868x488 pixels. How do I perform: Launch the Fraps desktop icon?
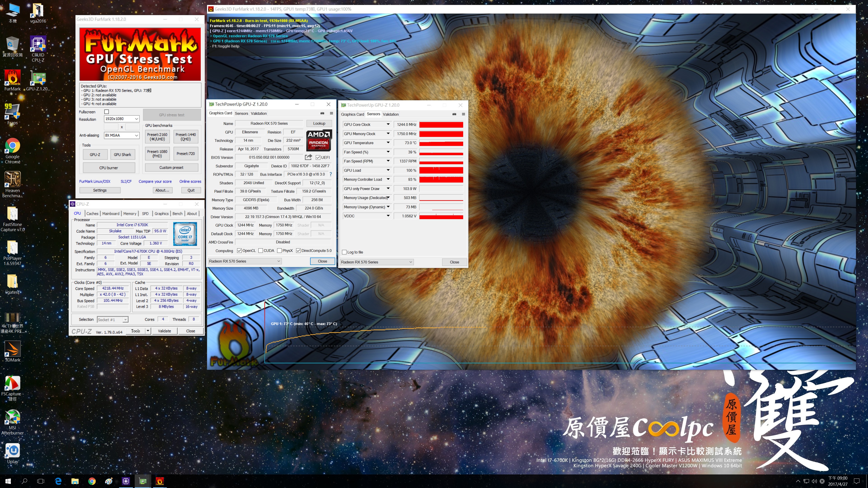(x=12, y=114)
